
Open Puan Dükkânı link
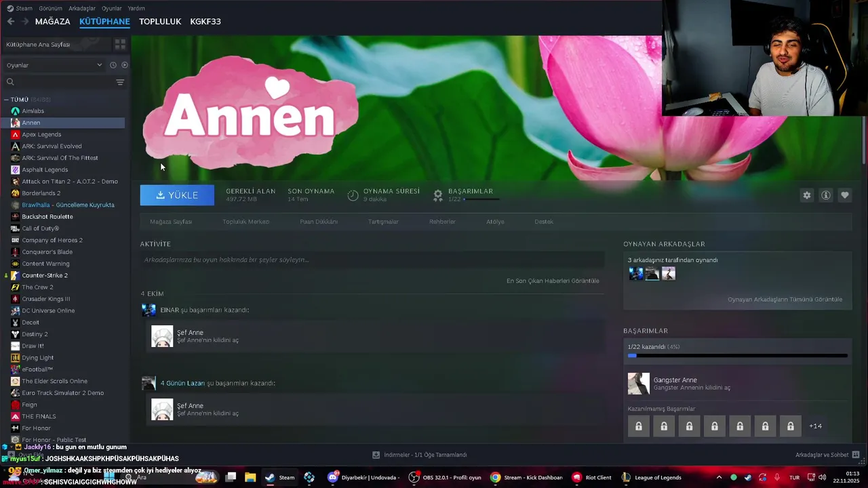pos(319,222)
